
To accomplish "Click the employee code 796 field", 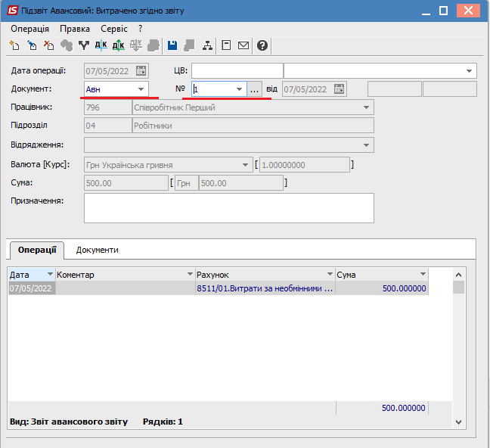I will [108, 107].
